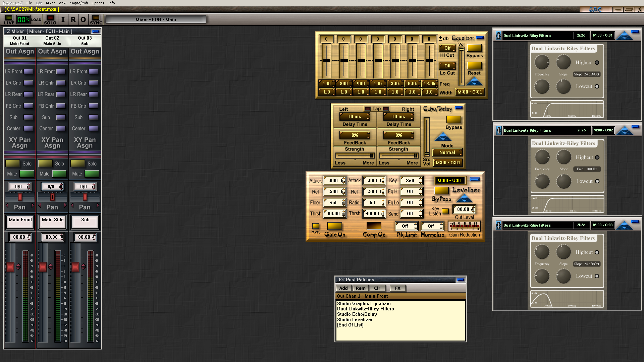Click Add button in FX Post Patches
This screenshot has height=362, width=644.
pos(343,288)
